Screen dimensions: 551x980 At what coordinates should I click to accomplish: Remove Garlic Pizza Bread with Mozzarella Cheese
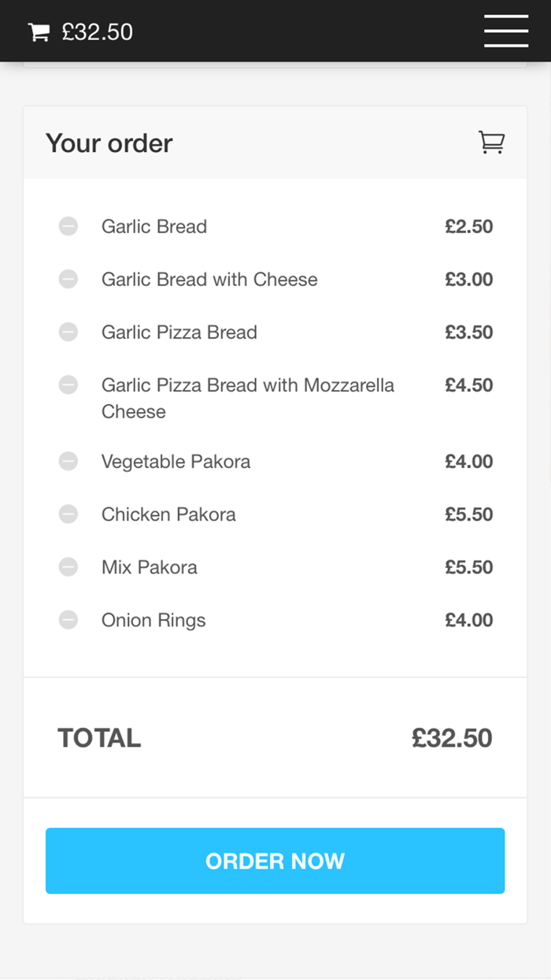click(x=68, y=384)
